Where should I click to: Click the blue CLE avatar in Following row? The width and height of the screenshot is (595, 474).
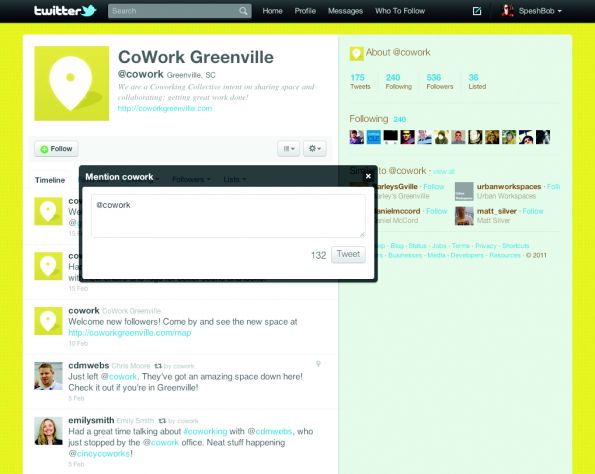373,137
